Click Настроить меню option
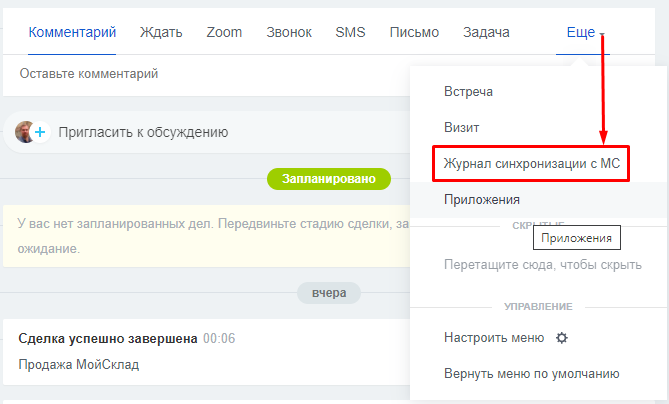The image size is (669, 404). (x=494, y=338)
